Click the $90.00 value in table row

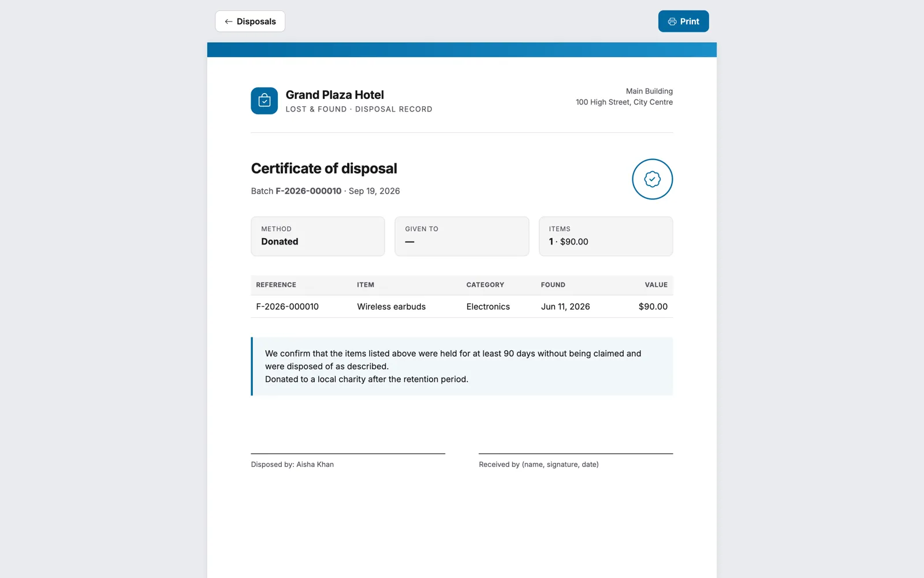pyautogui.click(x=653, y=307)
